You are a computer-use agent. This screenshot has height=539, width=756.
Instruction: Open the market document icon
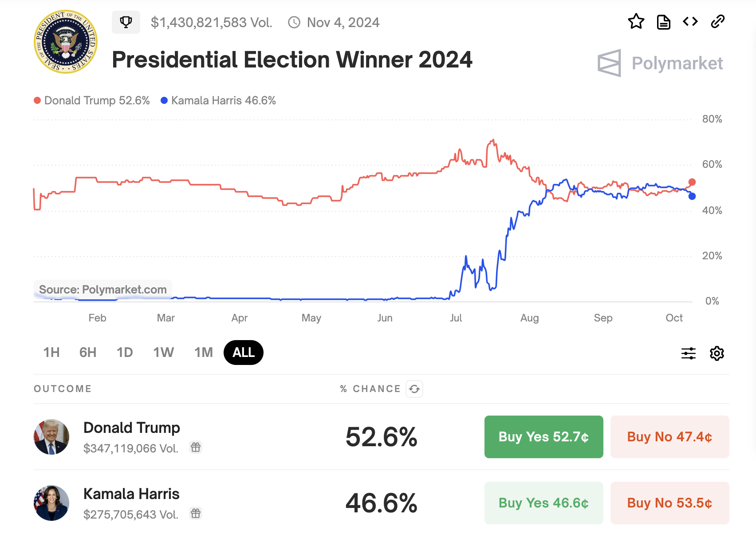coord(663,22)
